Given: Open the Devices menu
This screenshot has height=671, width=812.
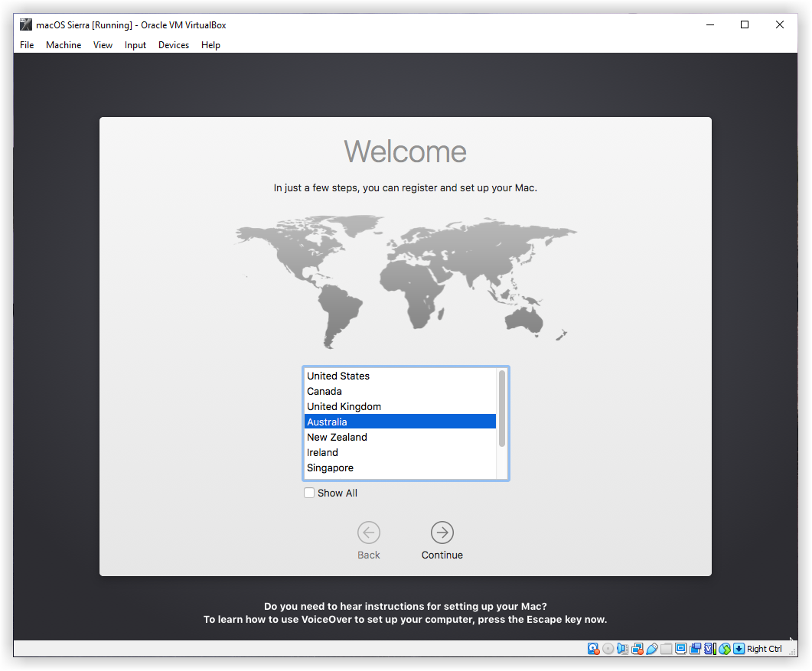Looking at the screenshot, I should click(x=174, y=45).
